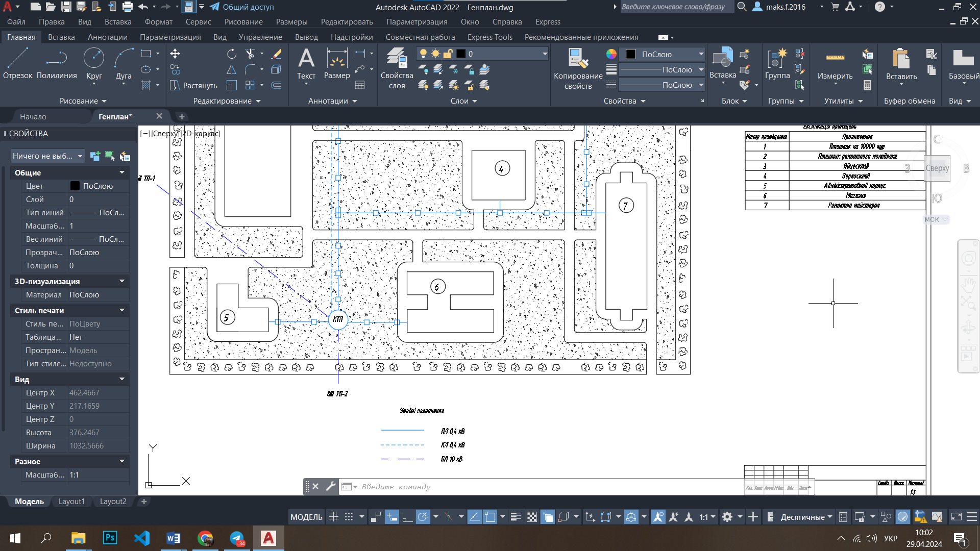Open the Десятичные units dropdown
The width and height of the screenshot is (980, 551).
(806, 517)
